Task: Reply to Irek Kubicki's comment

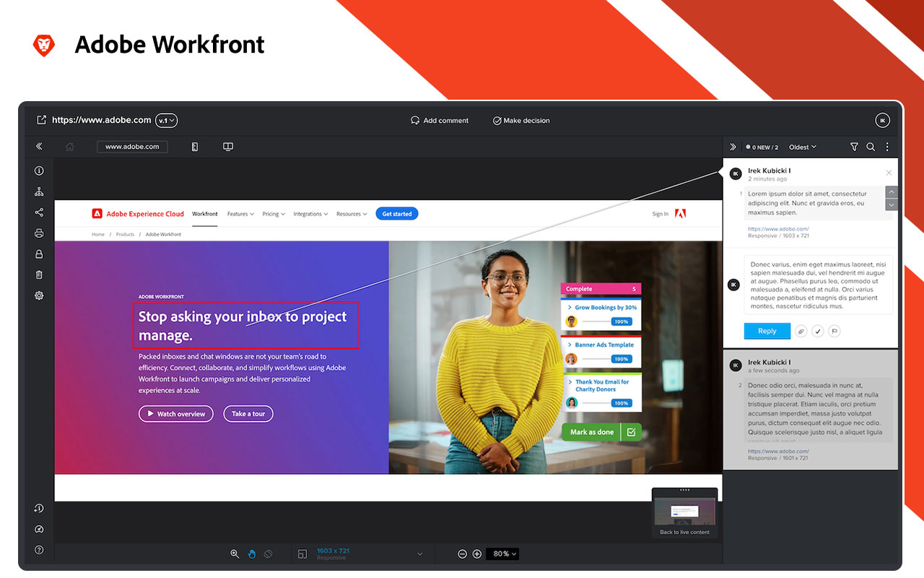Action: pos(767,330)
